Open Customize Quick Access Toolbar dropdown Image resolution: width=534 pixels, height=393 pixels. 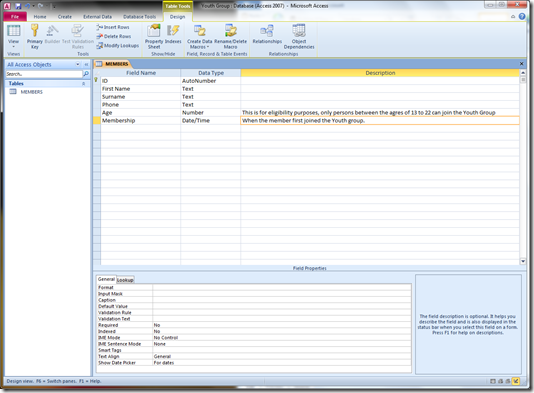point(53,6)
